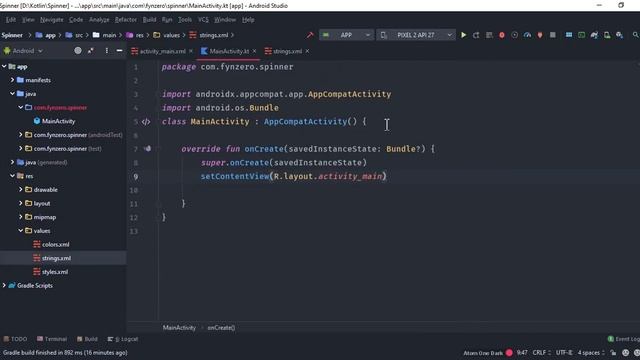Open the blue Layout Inspector grid icon
Screen dimensions: 640x360
569,35
